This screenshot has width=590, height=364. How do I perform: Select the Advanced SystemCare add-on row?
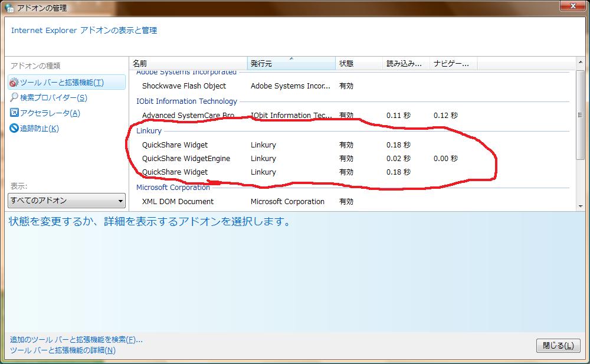353,115
